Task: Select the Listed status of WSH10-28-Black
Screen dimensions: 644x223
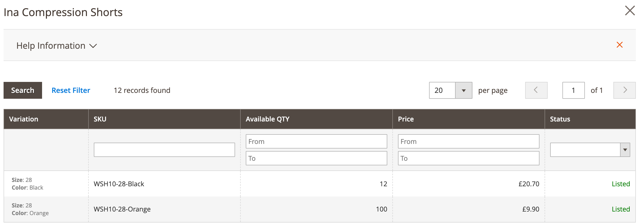Action: [x=621, y=183]
